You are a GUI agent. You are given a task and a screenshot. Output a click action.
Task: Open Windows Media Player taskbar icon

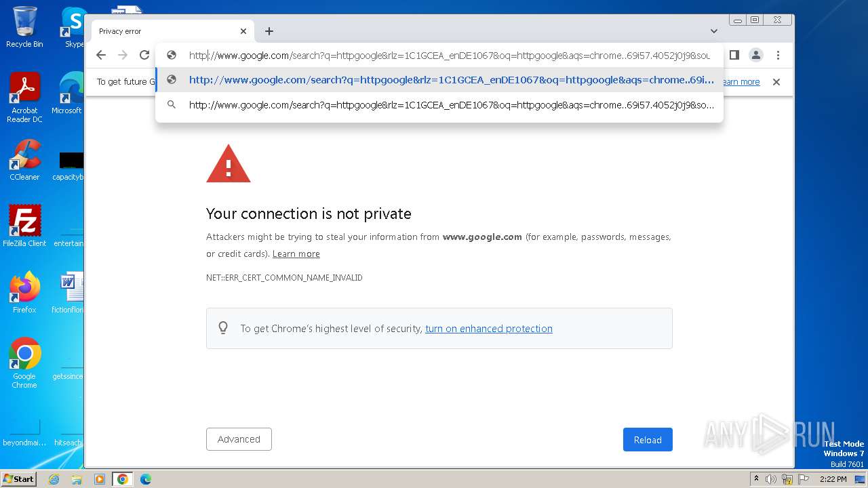point(100,479)
